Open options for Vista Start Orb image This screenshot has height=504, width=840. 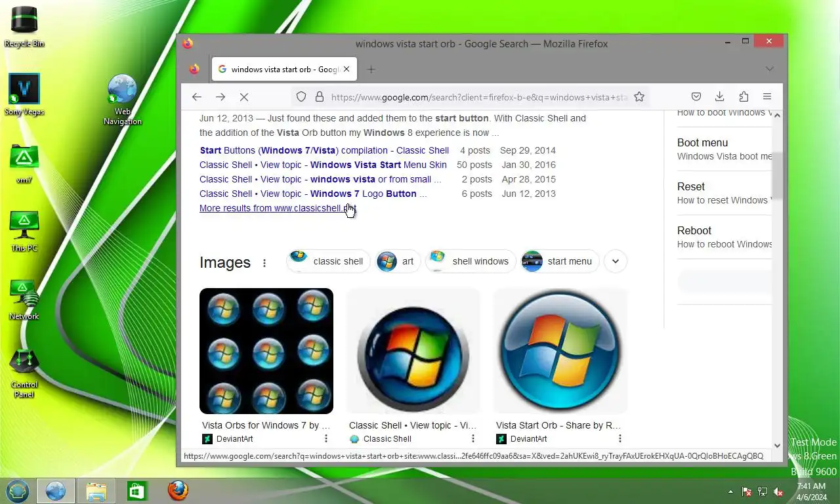tap(620, 438)
